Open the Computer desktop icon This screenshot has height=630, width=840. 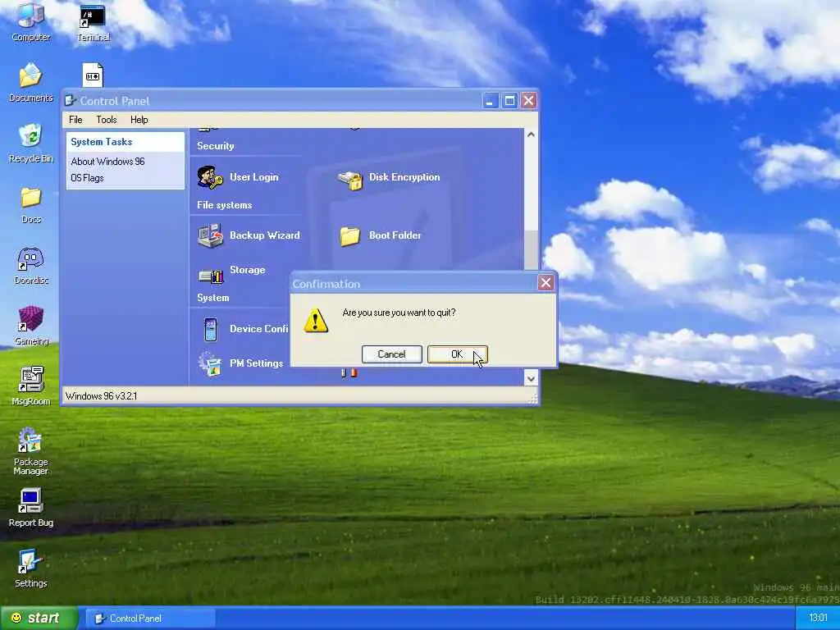[x=31, y=21]
